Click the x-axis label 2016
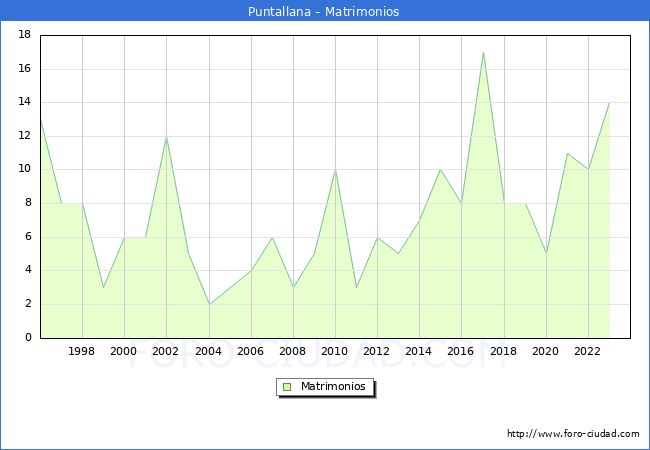The width and height of the screenshot is (650, 450). (462, 351)
